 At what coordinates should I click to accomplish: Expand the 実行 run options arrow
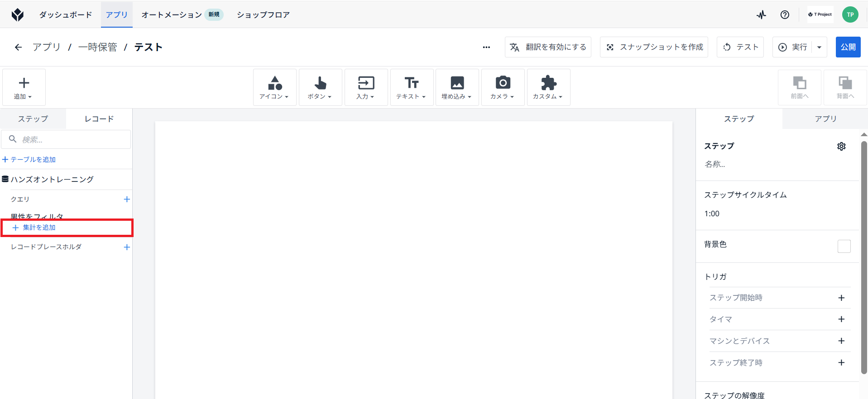coord(820,47)
